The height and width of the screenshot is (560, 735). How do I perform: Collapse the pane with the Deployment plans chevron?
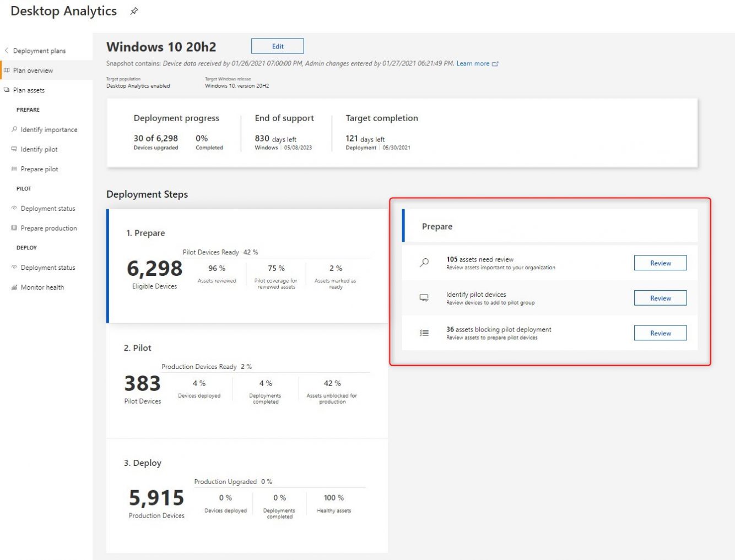click(x=6, y=50)
